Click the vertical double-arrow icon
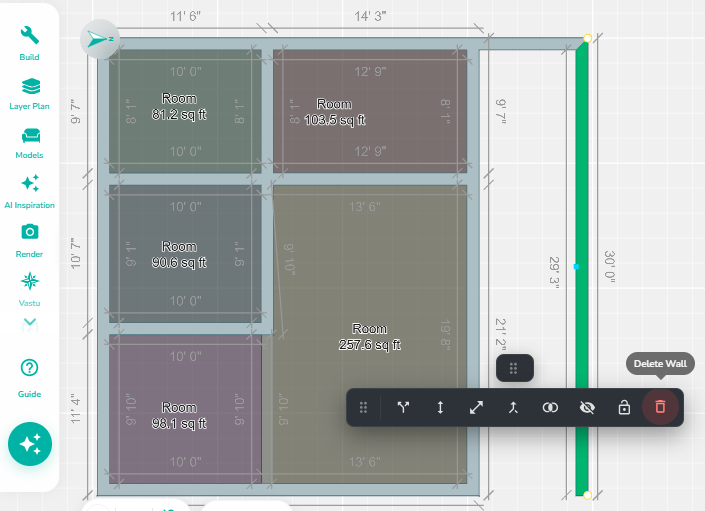Viewport: 705px width, 511px height. coord(440,407)
